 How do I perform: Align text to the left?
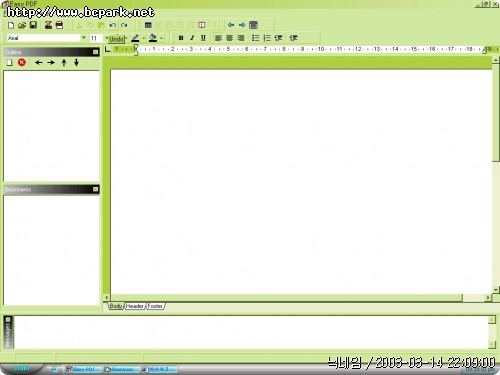[x=218, y=38]
